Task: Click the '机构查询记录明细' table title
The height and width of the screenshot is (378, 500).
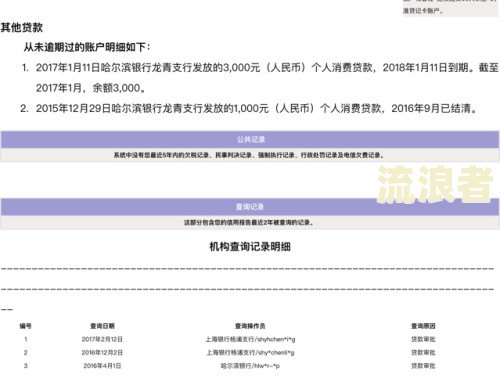Action: [x=250, y=247]
